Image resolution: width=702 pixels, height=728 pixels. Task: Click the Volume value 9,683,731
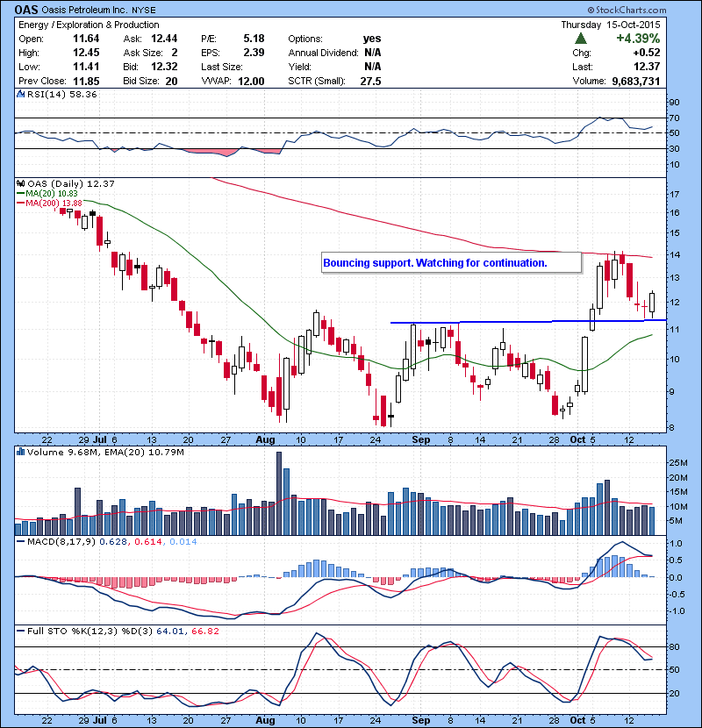pos(636,81)
